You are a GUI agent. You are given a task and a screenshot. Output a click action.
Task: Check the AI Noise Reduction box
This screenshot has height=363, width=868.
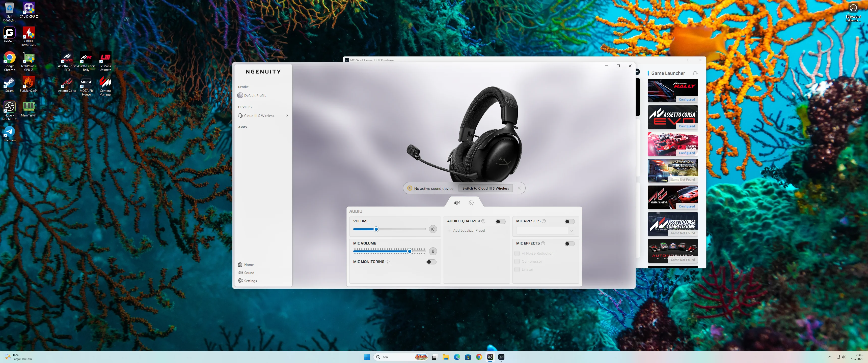point(517,253)
